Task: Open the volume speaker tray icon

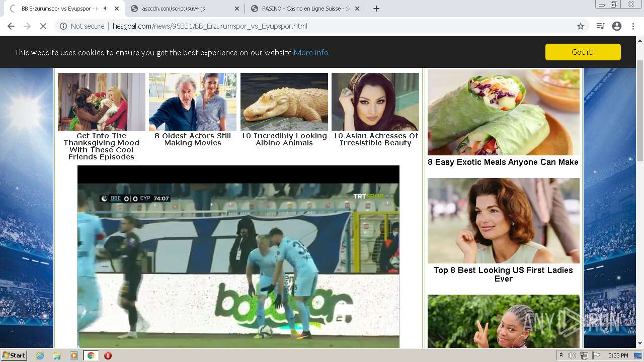Action: (572, 355)
